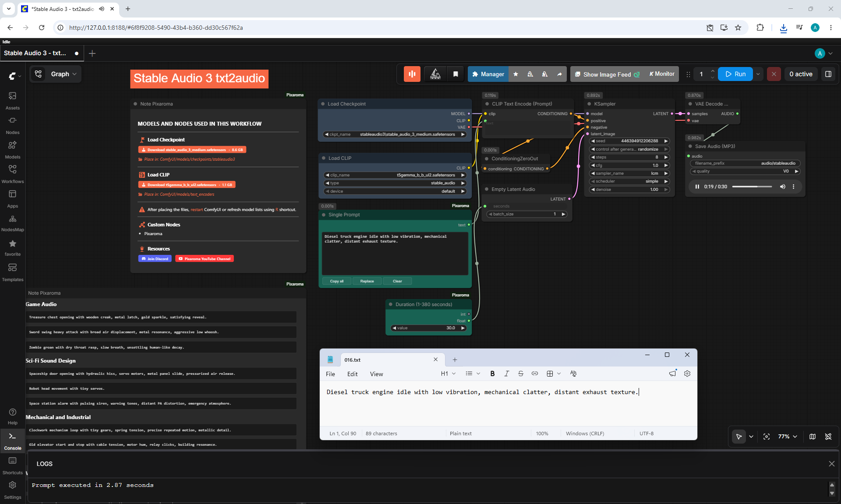
Task: Select the Stable Audio 3 workflow tab
Action: pos(41,53)
